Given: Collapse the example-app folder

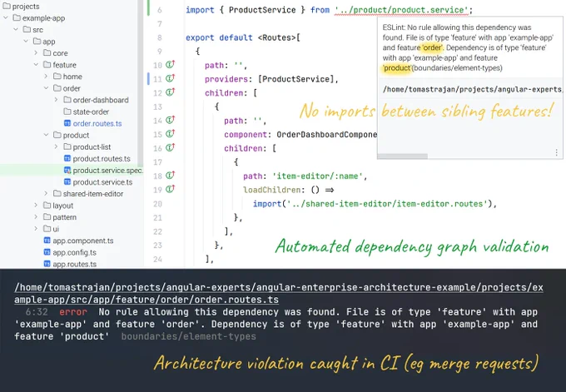Looking at the screenshot, I should coord(6,17).
